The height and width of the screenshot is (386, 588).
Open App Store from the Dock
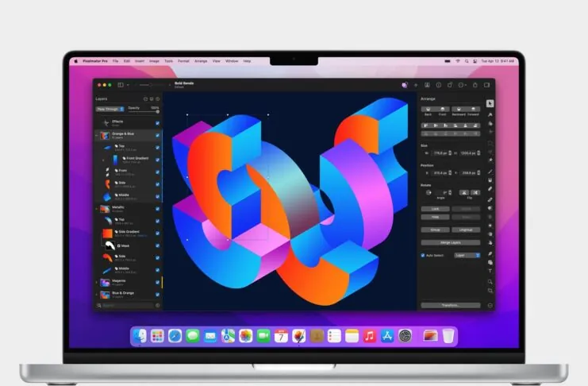coord(387,336)
